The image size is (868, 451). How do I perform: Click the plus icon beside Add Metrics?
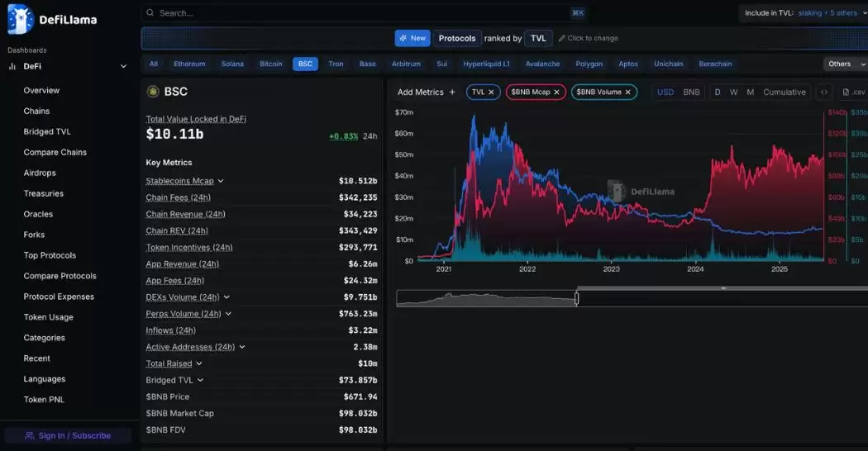pos(452,92)
